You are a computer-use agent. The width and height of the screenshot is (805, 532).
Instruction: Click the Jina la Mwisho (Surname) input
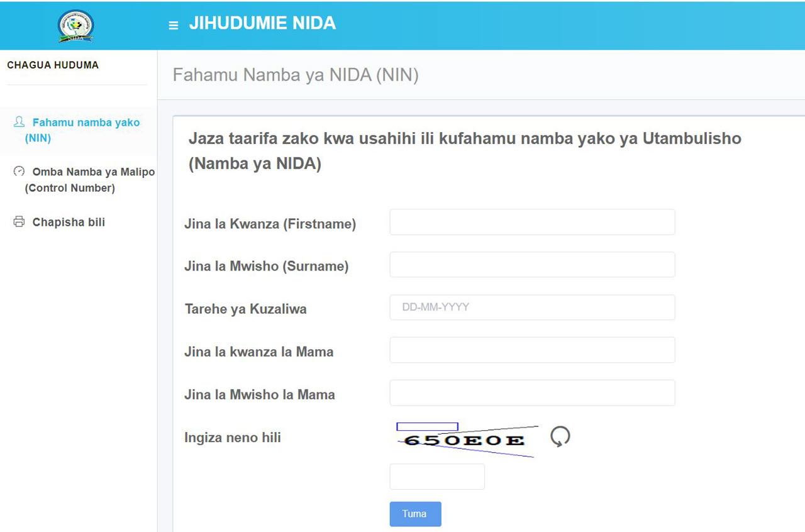532,265
